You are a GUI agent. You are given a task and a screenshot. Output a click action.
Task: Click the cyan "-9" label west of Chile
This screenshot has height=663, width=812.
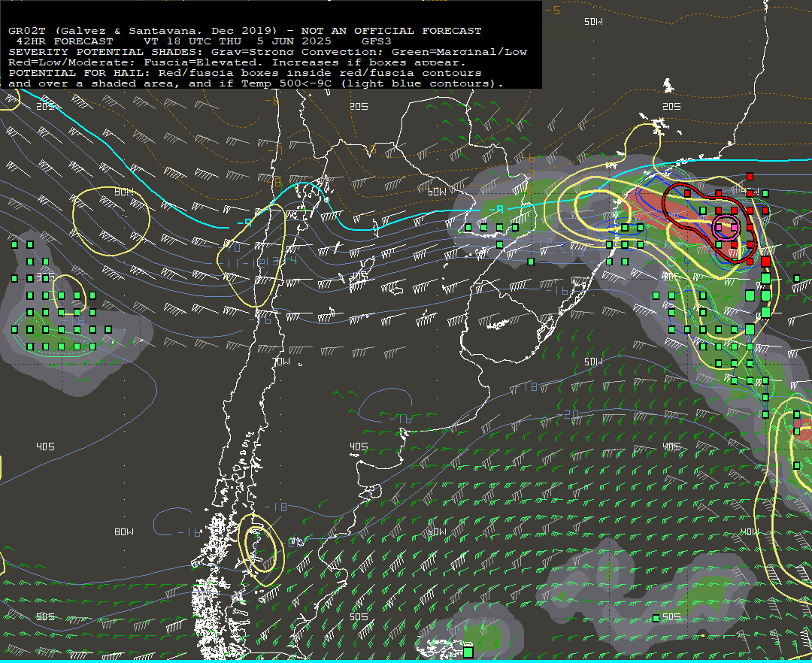click(x=244, y=223)
